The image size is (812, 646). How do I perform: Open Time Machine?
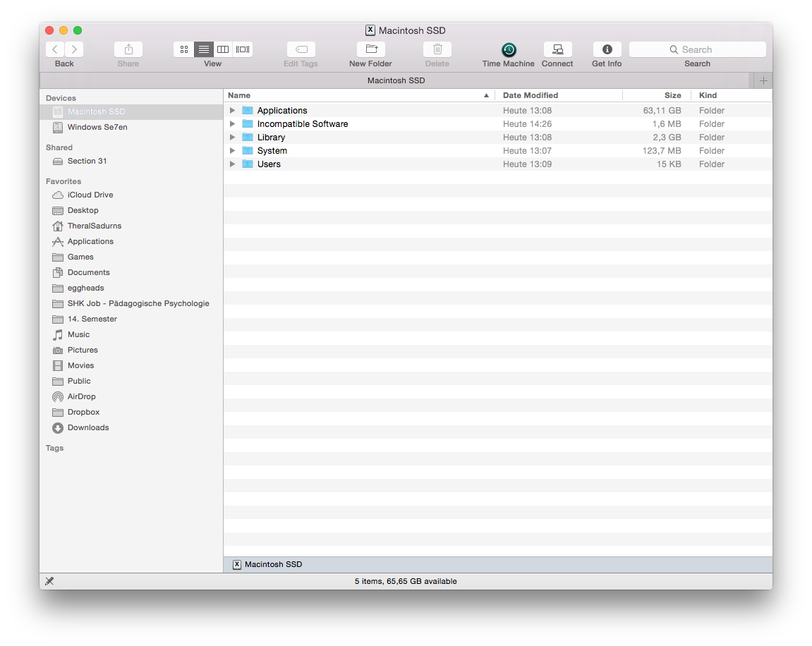(509, 49)
